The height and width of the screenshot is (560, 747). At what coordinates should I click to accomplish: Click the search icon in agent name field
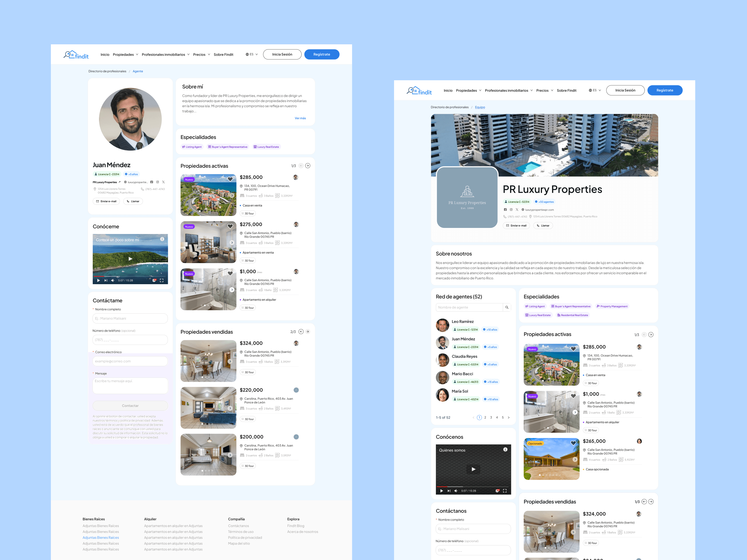tap(507, 308)
